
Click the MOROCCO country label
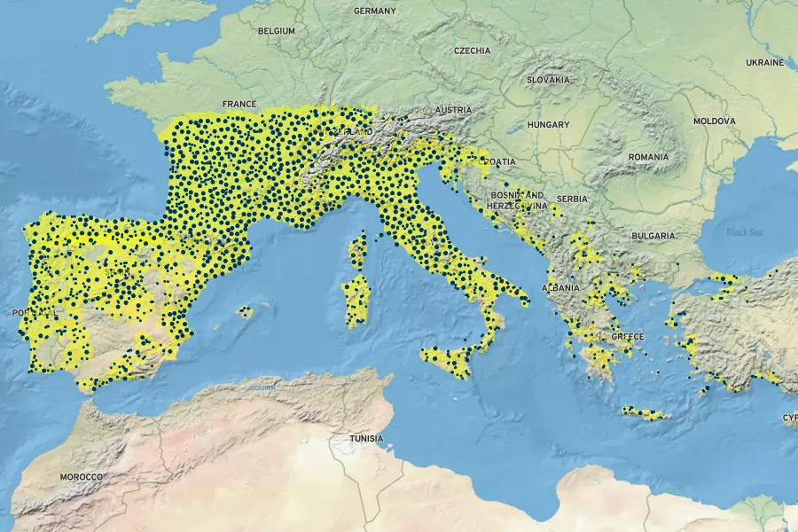pos(82,477)
